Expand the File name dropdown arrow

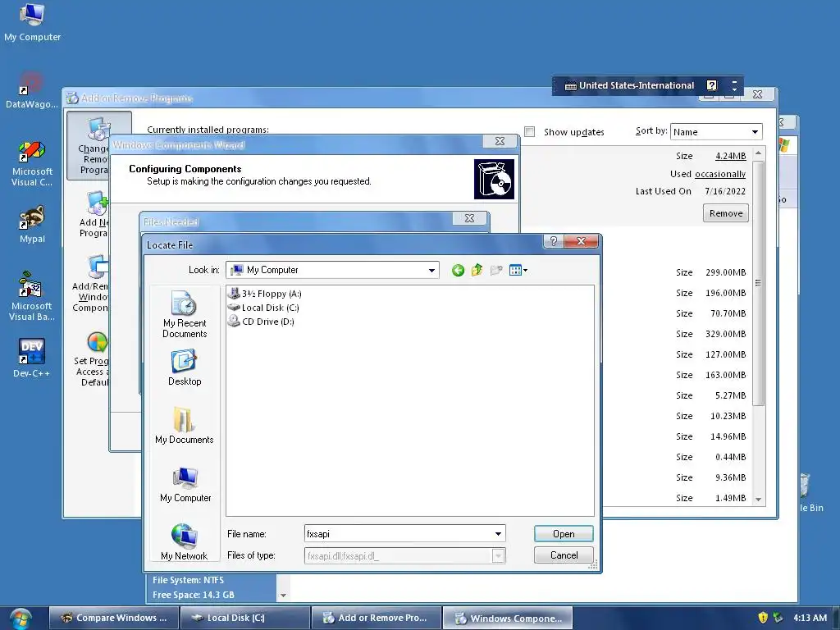[x=498, y=533]
